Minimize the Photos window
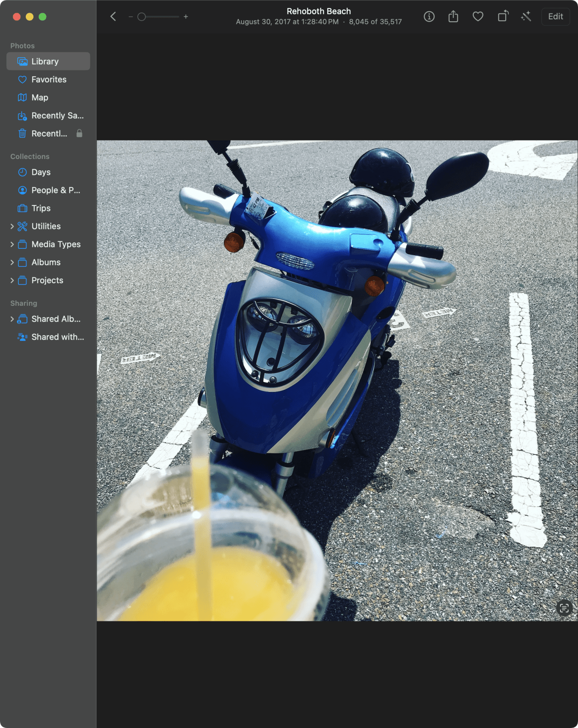 click(x=29, y=17)
